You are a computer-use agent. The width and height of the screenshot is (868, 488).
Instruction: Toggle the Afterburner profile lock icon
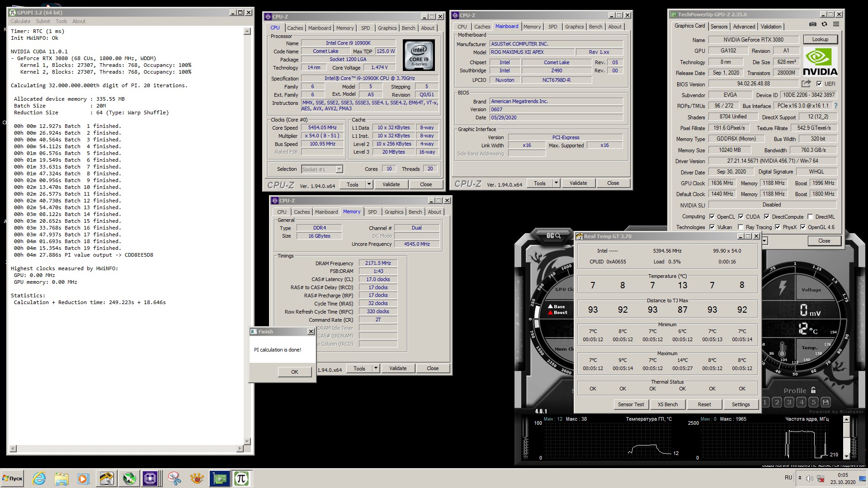tap(813, 390)
